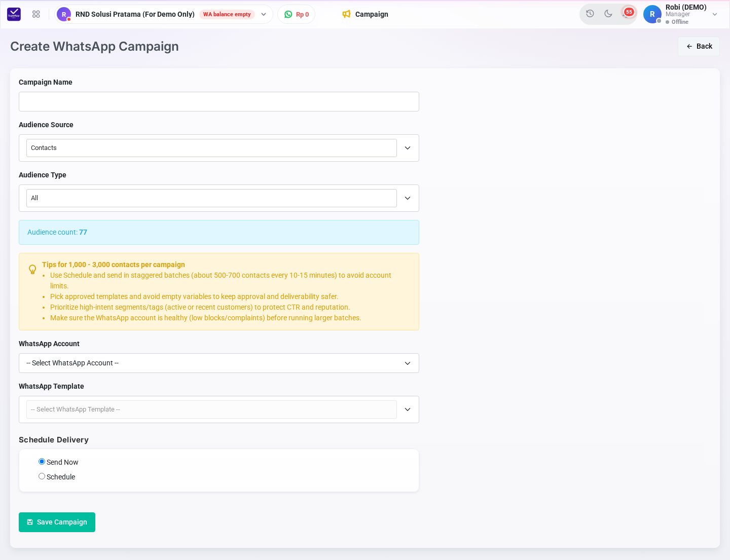730x560 pixels.
Task: Open the activity history clock icon
Action: pyautogui.click(x=590, y=14)
